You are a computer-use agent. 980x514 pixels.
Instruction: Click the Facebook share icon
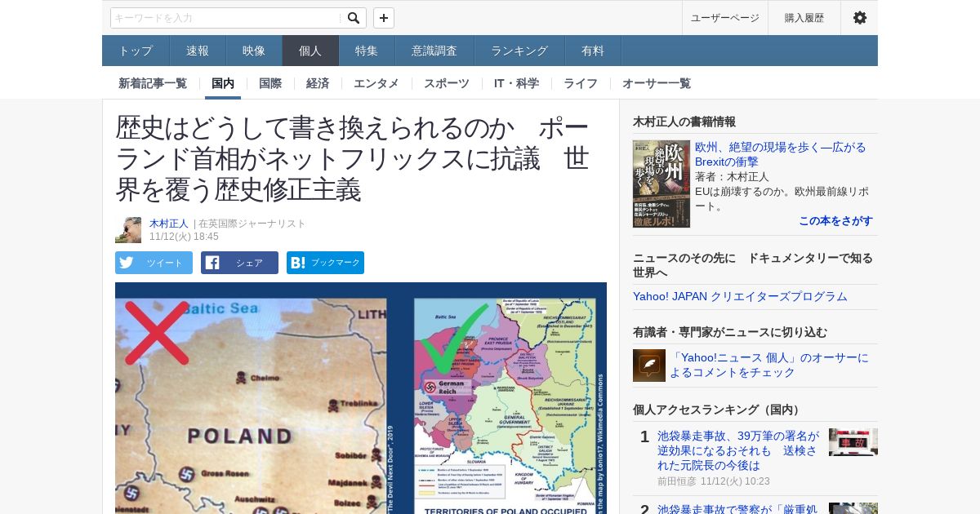[x=212, y=263]
